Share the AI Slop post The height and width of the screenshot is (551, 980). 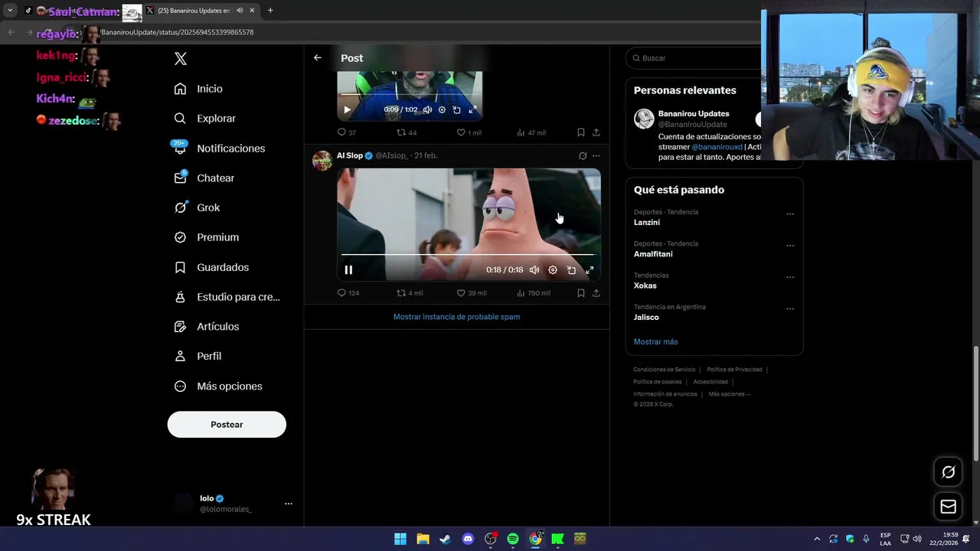[596, 293]
